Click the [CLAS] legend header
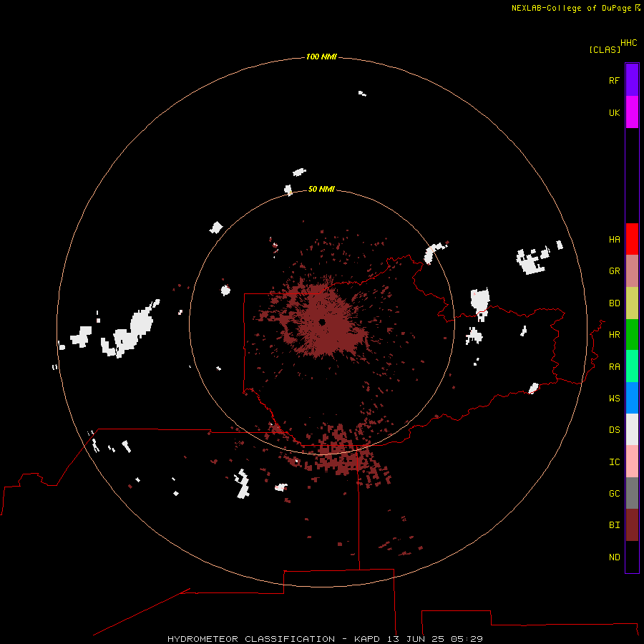The height and width of the screenshot is (644, 644). click(x=604, y=49)
